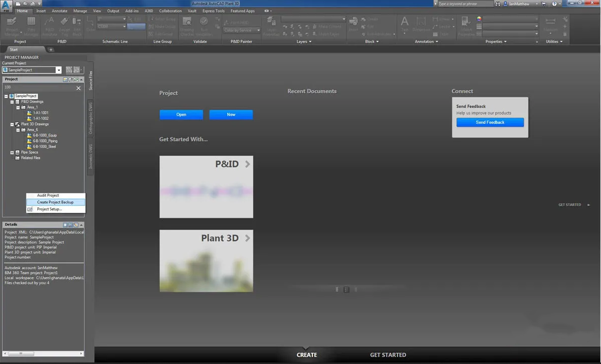Image resolution: width=601 pixels, height=364 pixels.
Task: Open the Insert ribbon tab
Action: pos(41,11)
